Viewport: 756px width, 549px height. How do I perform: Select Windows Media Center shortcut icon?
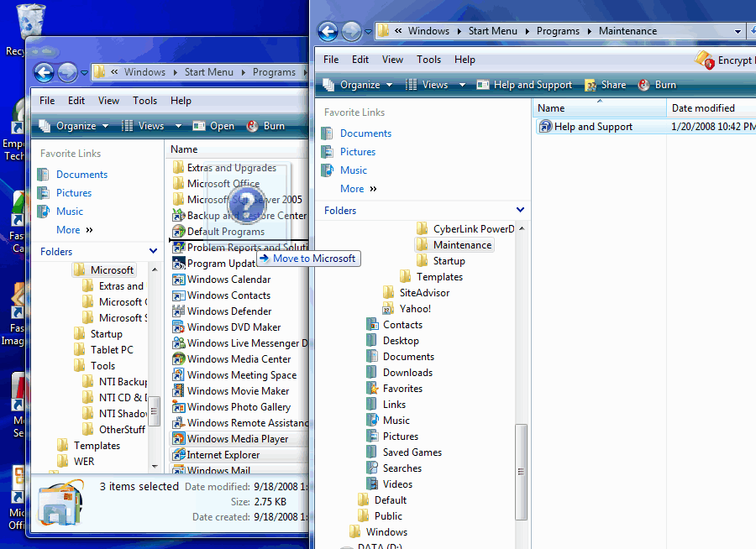point(178,359)
